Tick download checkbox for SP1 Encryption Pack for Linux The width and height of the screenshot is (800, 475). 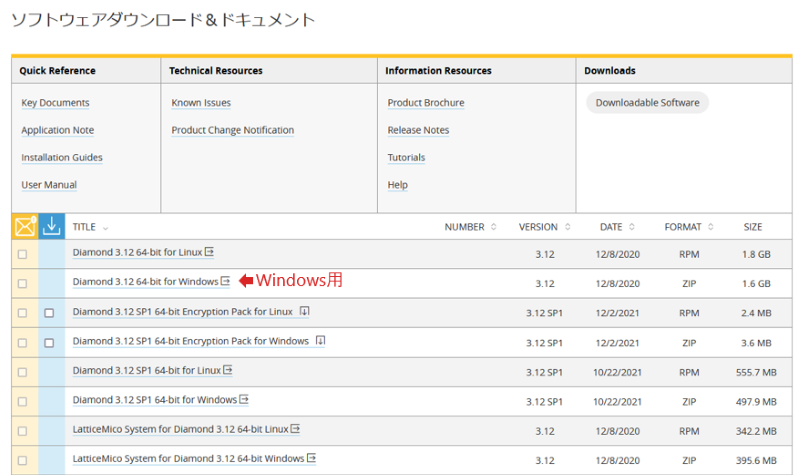49,313
